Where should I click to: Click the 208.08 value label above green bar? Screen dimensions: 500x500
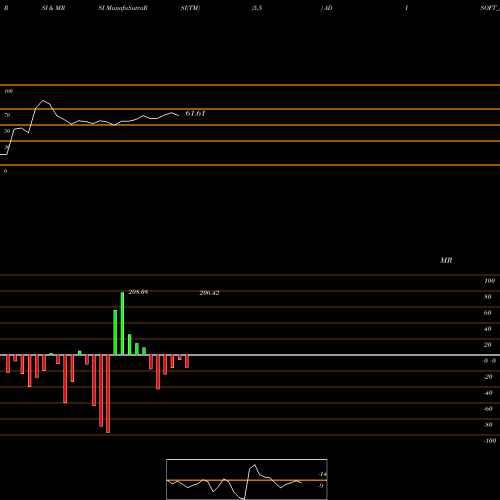[x=138, y=292]
